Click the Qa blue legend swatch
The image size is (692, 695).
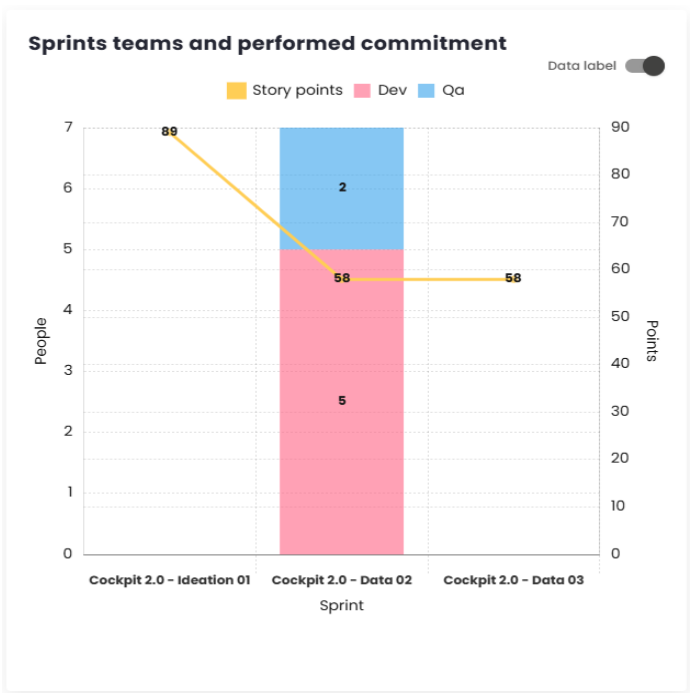coord(424,90)
